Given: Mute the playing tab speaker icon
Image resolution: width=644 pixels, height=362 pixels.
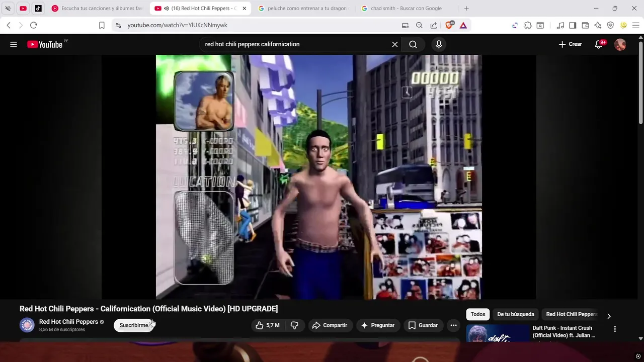Looking at the screenshot, I should tap(166, 9).
